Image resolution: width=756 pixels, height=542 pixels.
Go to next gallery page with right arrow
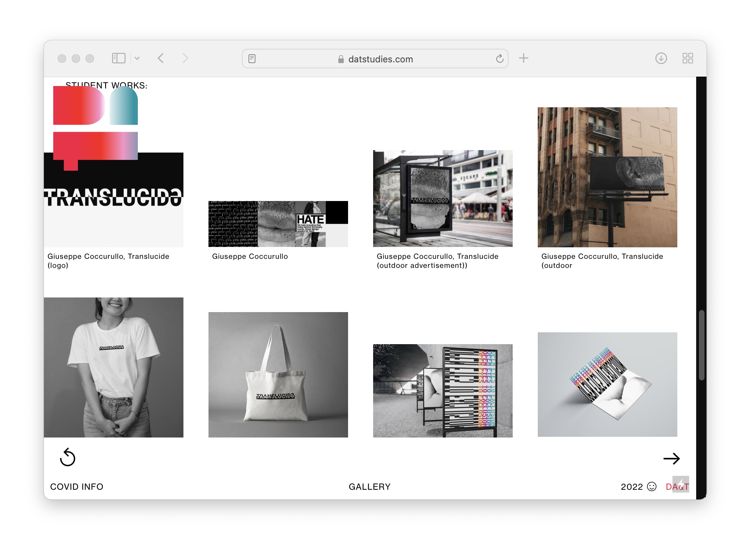click(x=671, y=459)
